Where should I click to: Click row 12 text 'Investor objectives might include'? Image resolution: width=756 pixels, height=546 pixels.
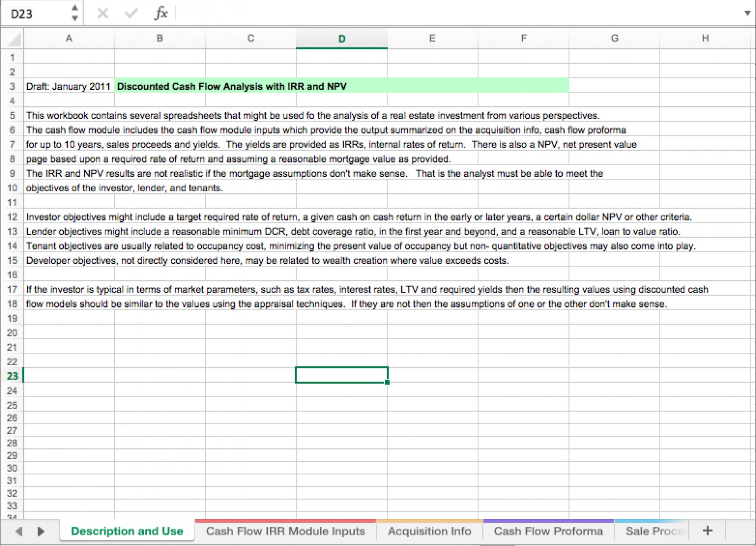[x=359, y=217]
